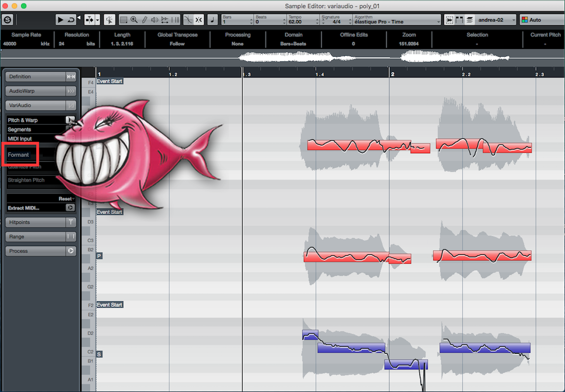Click the top Event Start marker
This screenshot has width=565, height=392.
pyautogui.click(x=109, y=81)
